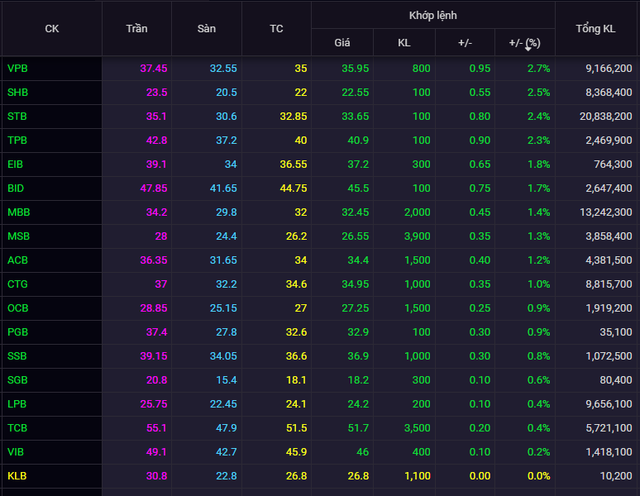Open the SSB stock symbol
This screenshot has height=496, width=640.
point(17,356)
